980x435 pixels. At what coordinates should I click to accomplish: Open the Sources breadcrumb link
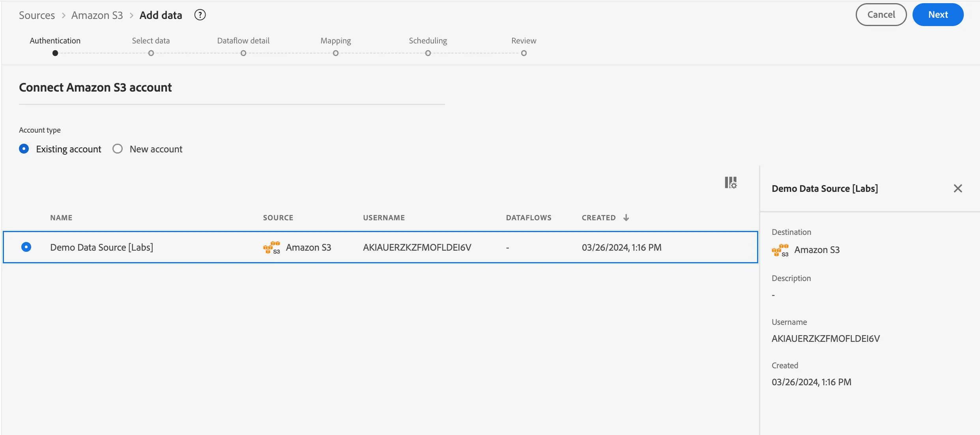pyautogui.click(x=37, y=15)
